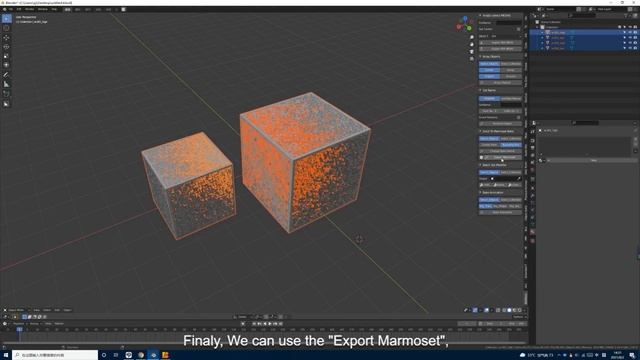Collapse the Batch Set Material panel
The image size is (640, 360).
coord(480,165)
